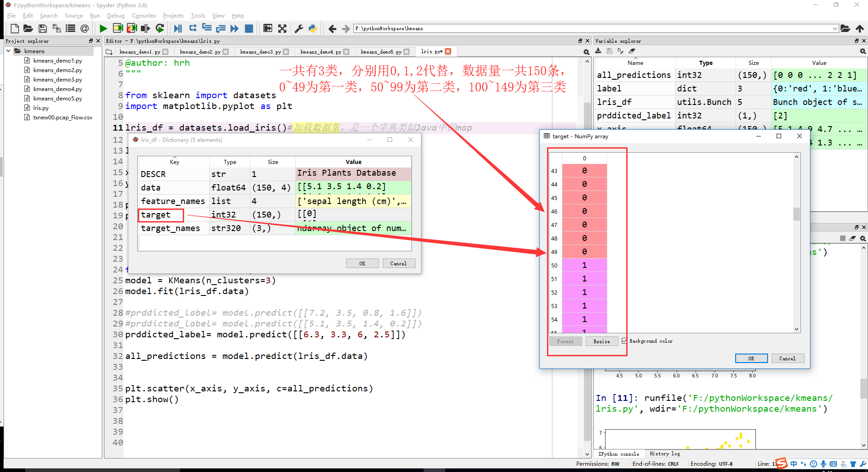Stop execution with blue square icon

(x=249, y=28)
